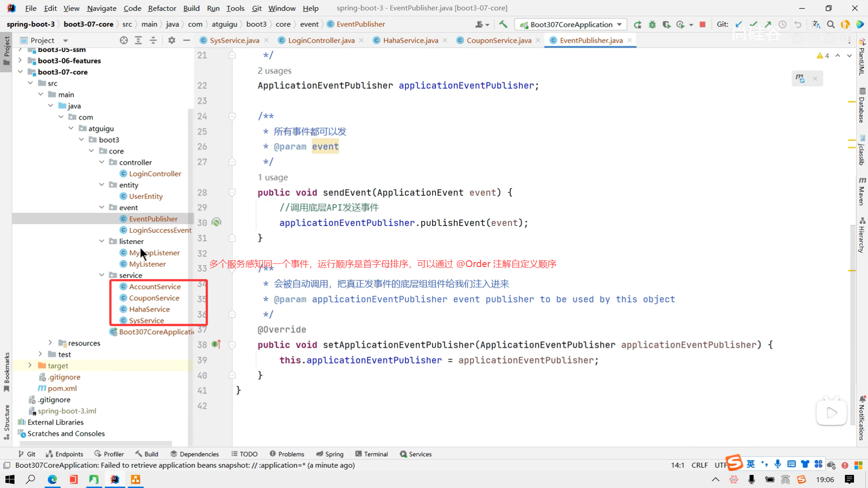
Task: Click the editor vertical scrollbar warning stripe
Action: click(x=852, y=102)
